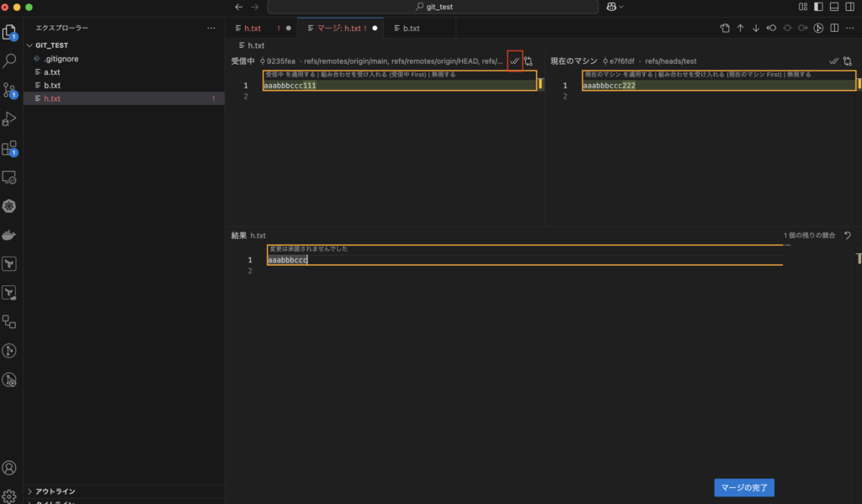This screenshot has height=504, width=862.
Task: Open the Search view in activity bar
Action: click(x=9, y=61)
